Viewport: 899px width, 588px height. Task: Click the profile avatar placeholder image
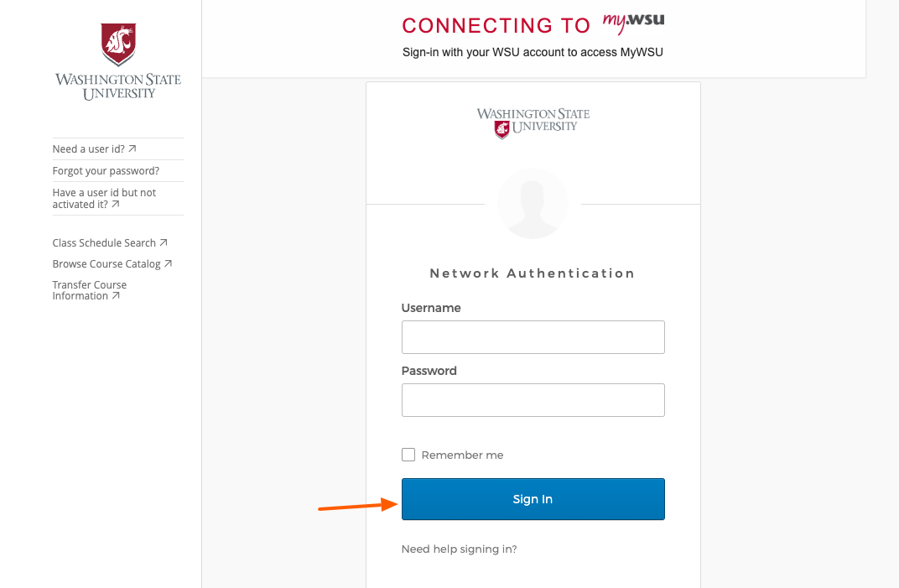coord(533,203)
